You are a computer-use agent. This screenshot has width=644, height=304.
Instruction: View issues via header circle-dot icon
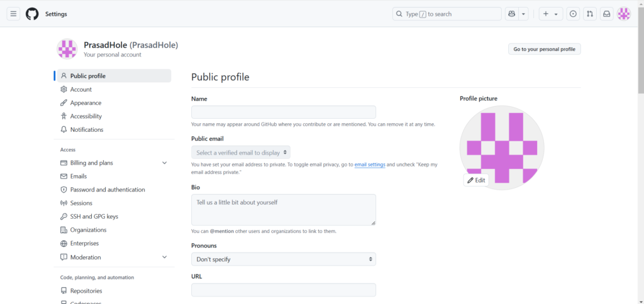573,14
